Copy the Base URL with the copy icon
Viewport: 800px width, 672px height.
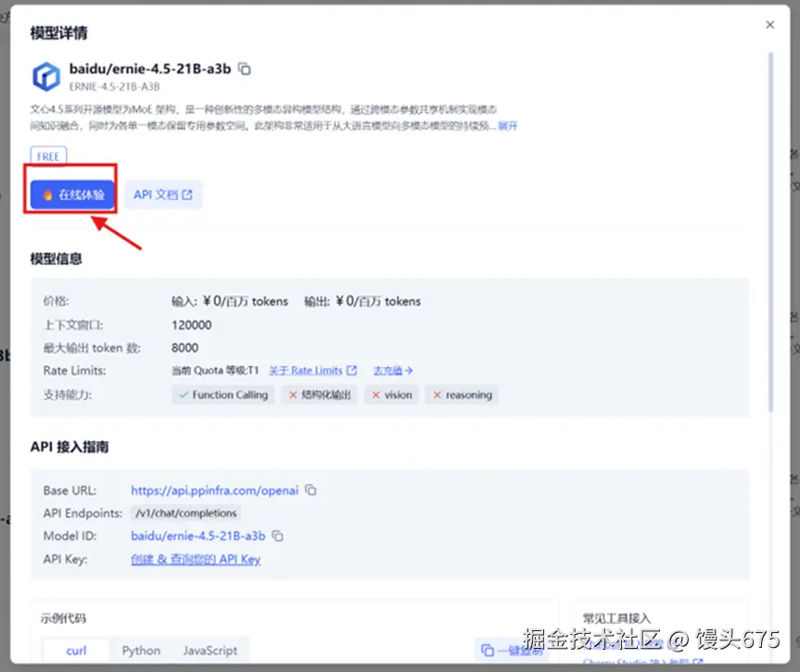coord(311,489)
